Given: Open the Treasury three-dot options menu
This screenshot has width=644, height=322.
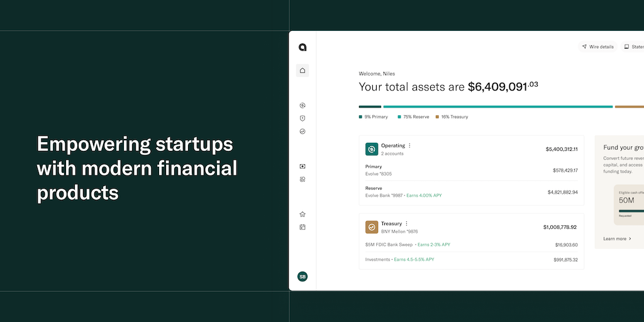Looking at the screenshot, I should click(406, 223).
